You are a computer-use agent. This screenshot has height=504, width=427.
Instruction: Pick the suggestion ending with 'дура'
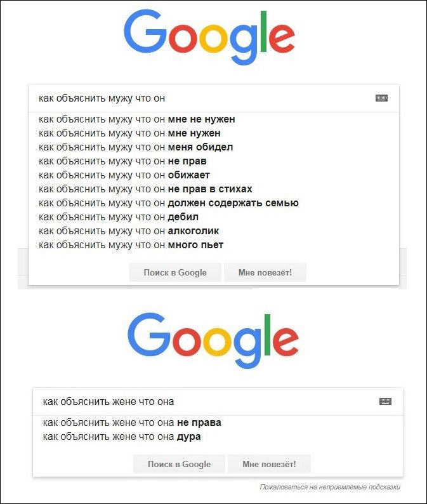tap(122, 437)
